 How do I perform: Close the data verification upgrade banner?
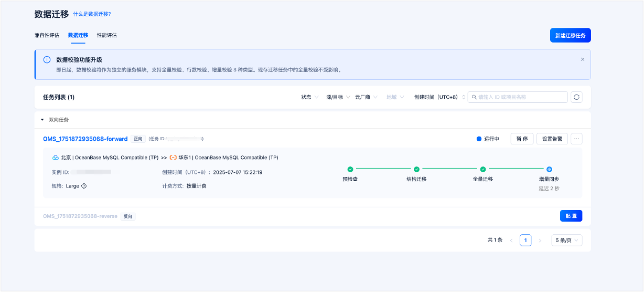click(583, 59)
